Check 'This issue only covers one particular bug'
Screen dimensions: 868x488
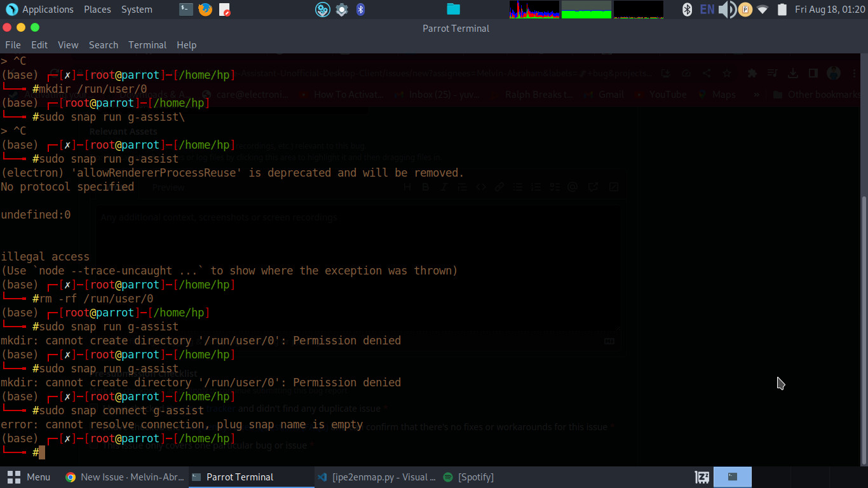93,445
